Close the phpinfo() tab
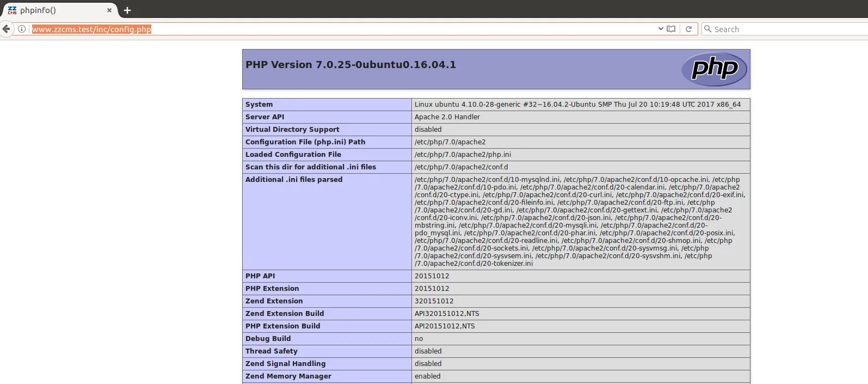The image size is (868, 384). 109,10
